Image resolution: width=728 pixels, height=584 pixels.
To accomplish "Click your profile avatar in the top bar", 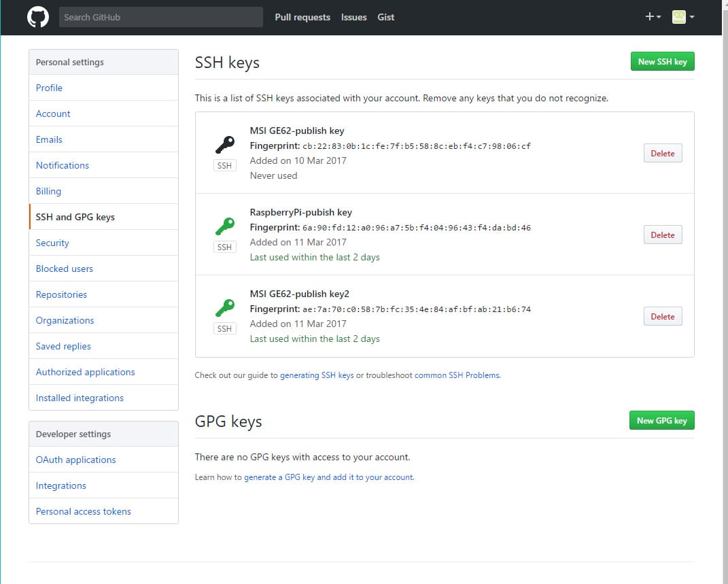I will [x=680, y=16].
